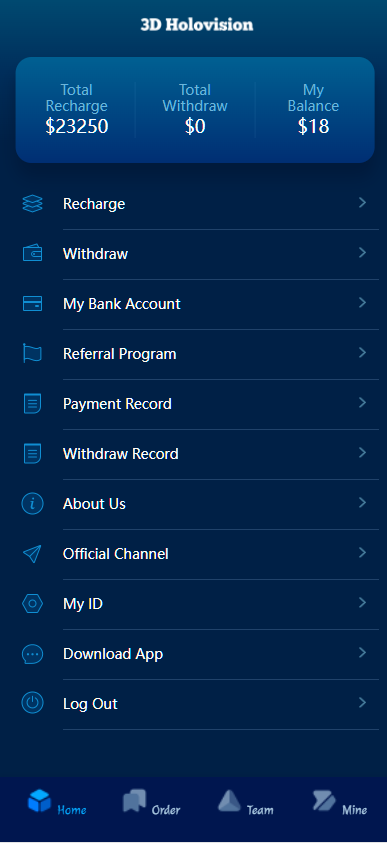This screenshot has height=843, width=387.
Task: Click the wallet icon beside Withdraw
Action: click(x=32, y=253)
